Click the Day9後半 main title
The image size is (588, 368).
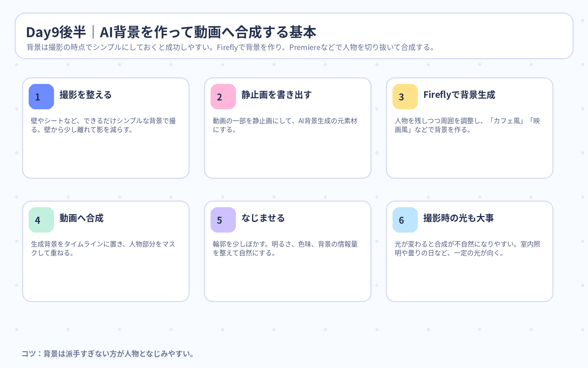click(x=171, y=32)
